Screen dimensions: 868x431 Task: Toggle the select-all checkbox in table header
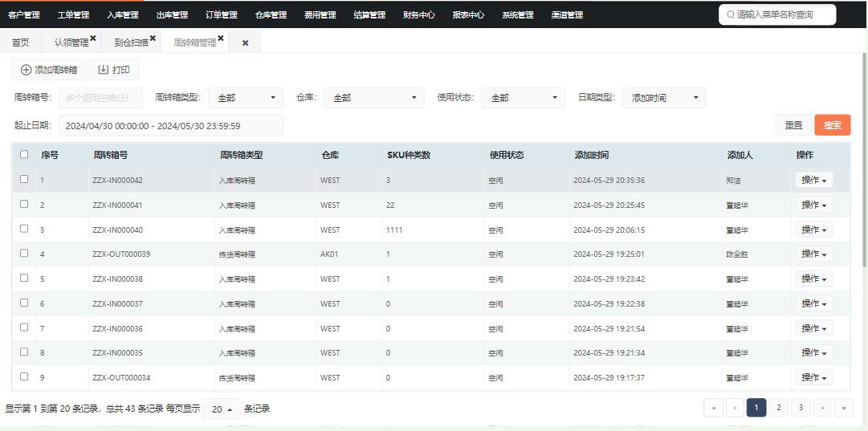click(x=24, y=154)
